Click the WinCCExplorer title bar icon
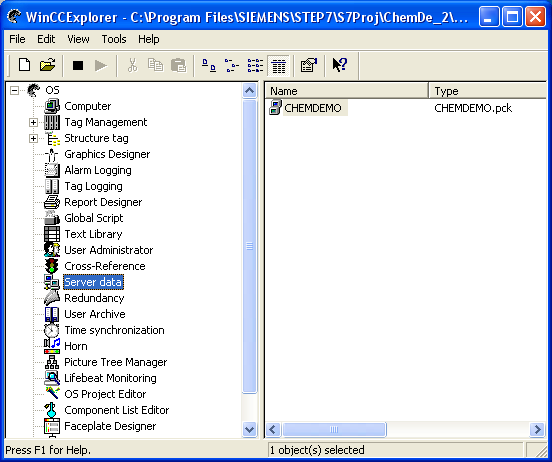 (x=14, y=16)
